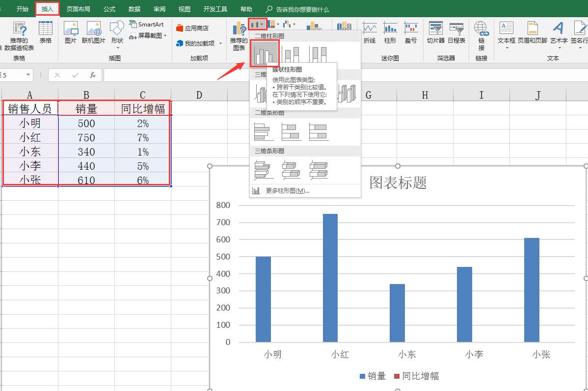Viewport: 588px width, 391px height.
Task: Insert a picture with 图片 icon
Action: click(71, 28)
